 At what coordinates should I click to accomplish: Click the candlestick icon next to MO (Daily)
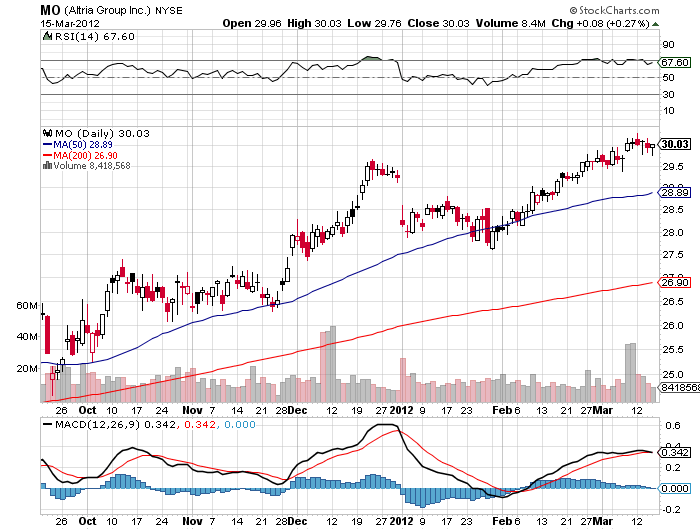pos(47,133)
